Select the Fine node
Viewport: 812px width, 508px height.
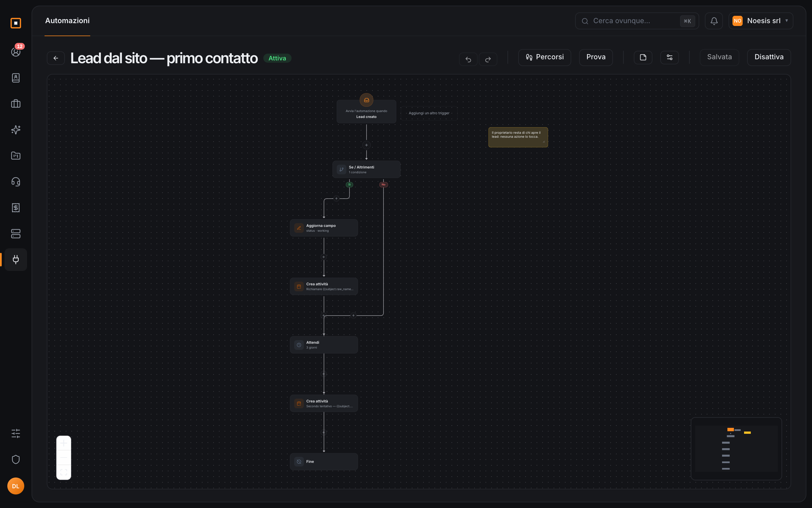324,462
